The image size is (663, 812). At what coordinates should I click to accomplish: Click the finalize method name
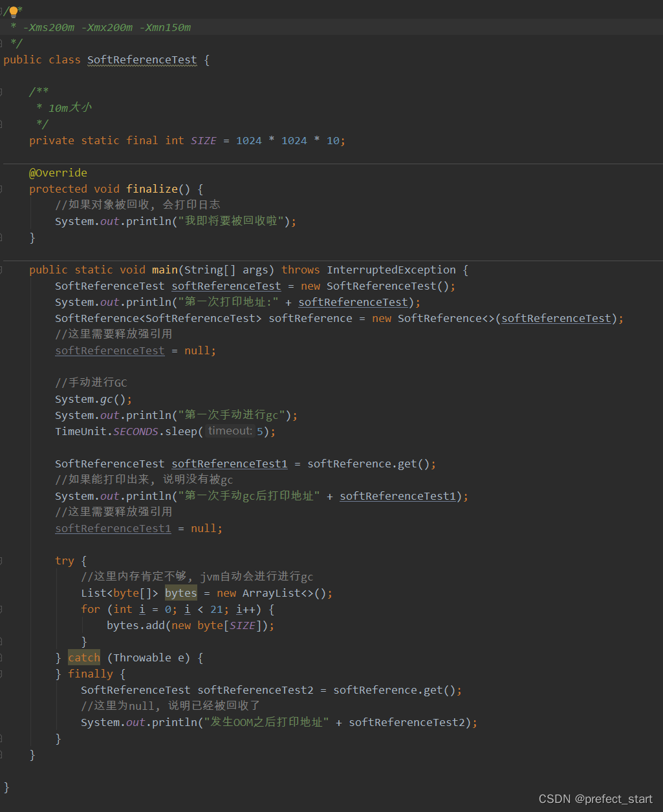click(x=152, y=189)
